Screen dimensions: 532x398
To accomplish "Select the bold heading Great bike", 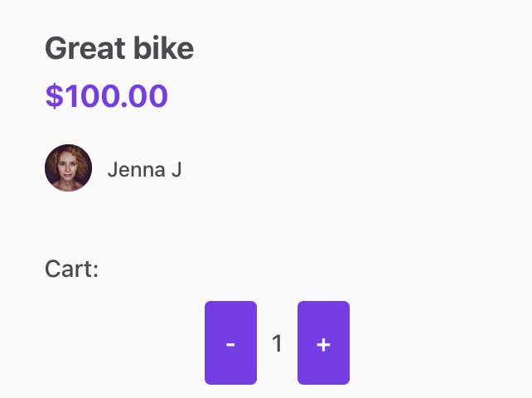I will pyautogui.click(x=119, y=49).
